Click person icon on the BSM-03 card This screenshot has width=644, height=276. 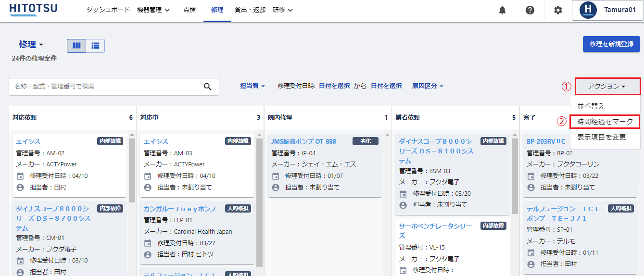pos(403,205)
